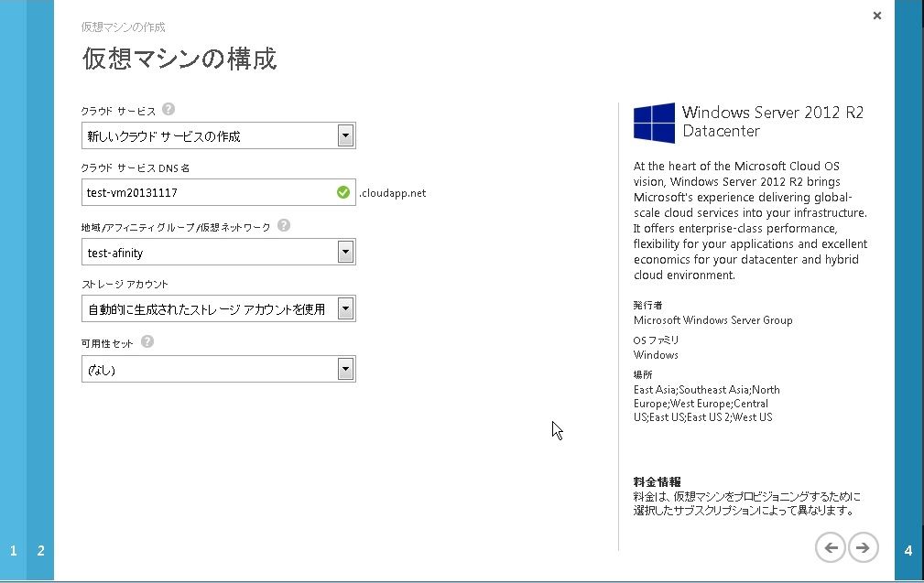Open the test-afinity region dropdown
The height and width of the screenshot is (583, 924).
coord(219,252)
